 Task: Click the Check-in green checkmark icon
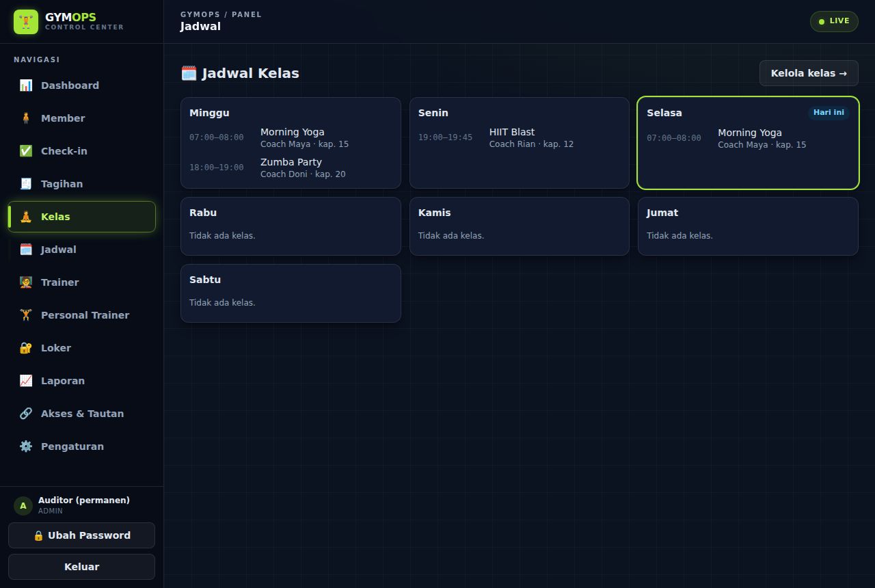point(26,151)
